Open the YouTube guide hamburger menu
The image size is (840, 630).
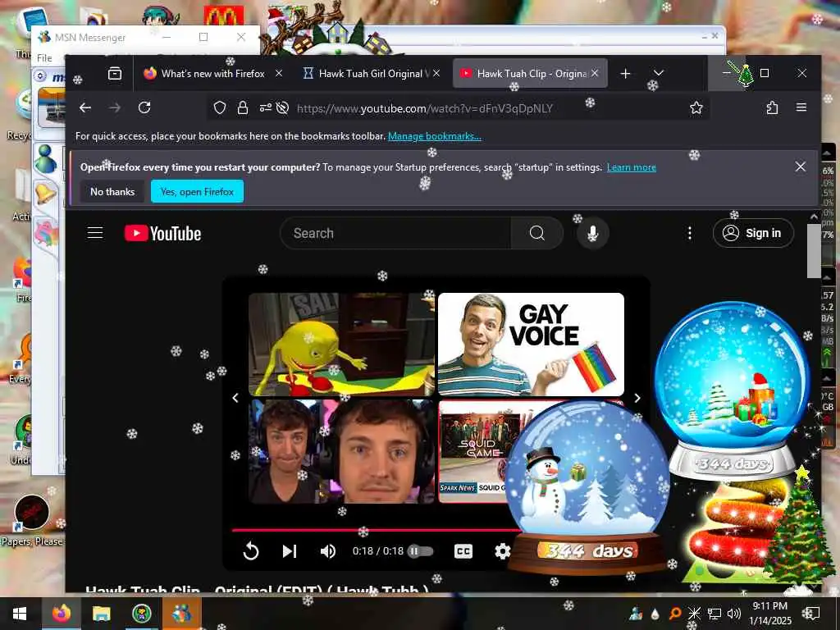coord(95,233)
